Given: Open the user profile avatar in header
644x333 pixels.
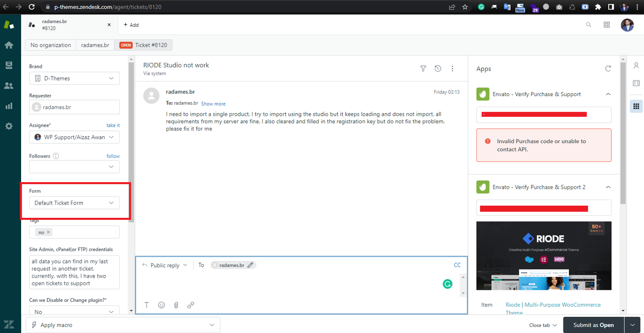Looking at the screenshot, I should coord(627,25).
